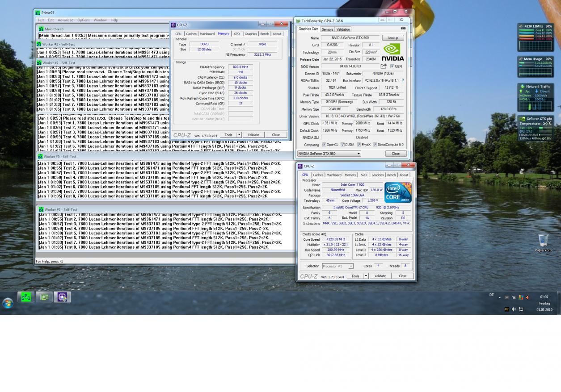Expand Tools arrow in CPU-Z Memory window
Image resolution: width=561 pixels, height=392 pixels.
pyautogui.click(x=239, y=135)
